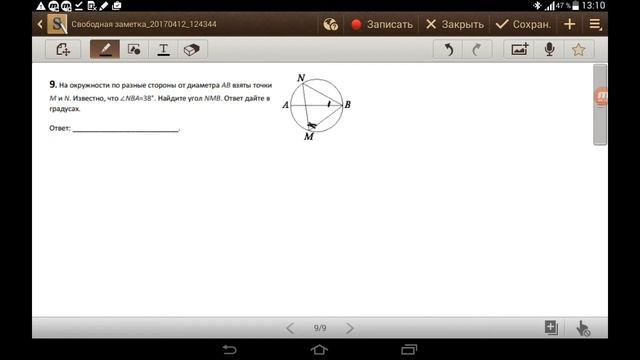Select the Pen tool

tap(105, 49)
